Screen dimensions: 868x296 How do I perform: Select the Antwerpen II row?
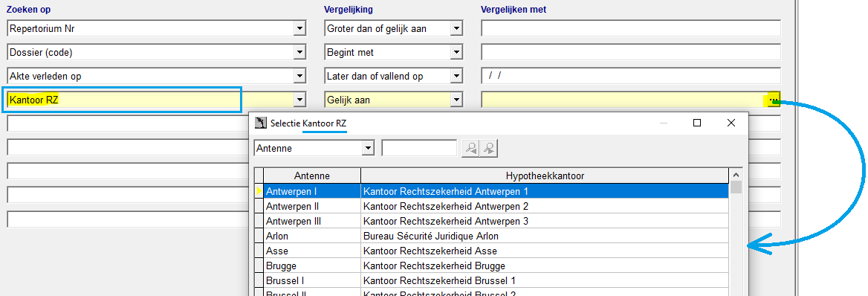(x=496, y=206)
